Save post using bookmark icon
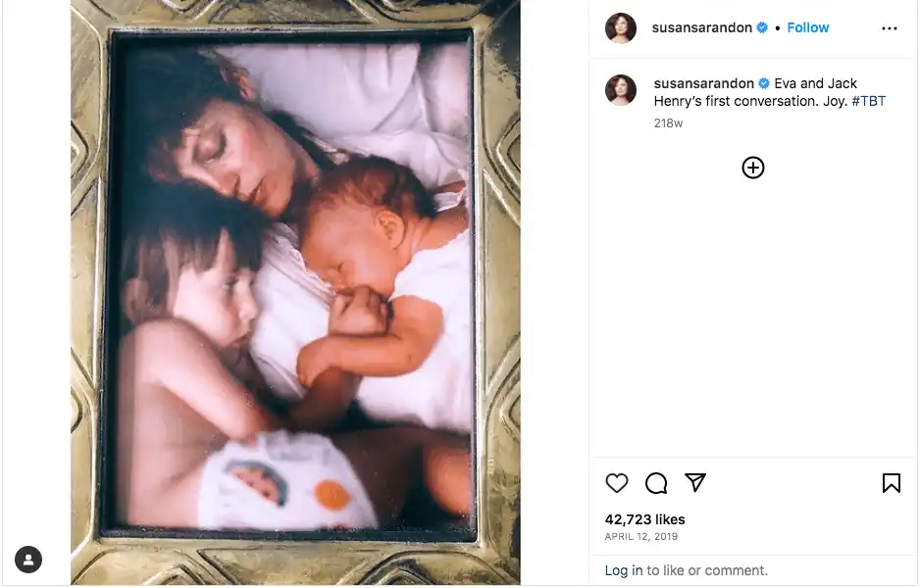Image resolution: width=920 pixels, height=588 pixels. click(892, 483)
